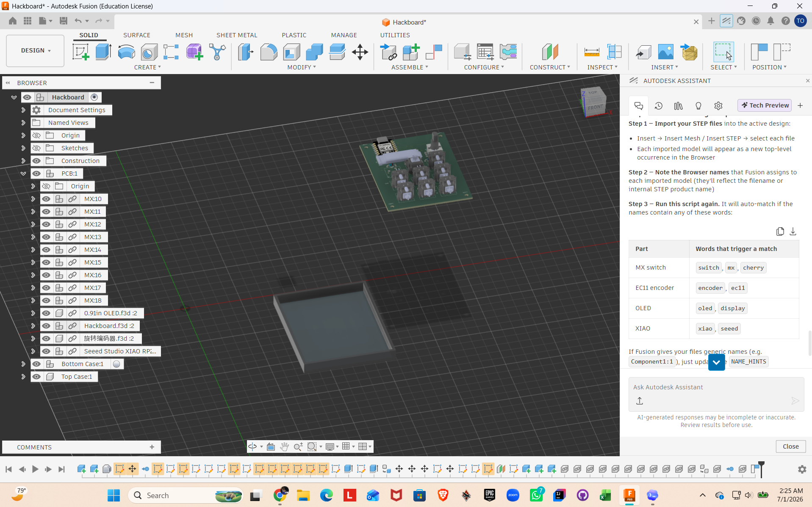The width and height of the screenshot is (812, 507).
Task: Switch to the UTILITIES tab
Action: coord(395,35)
